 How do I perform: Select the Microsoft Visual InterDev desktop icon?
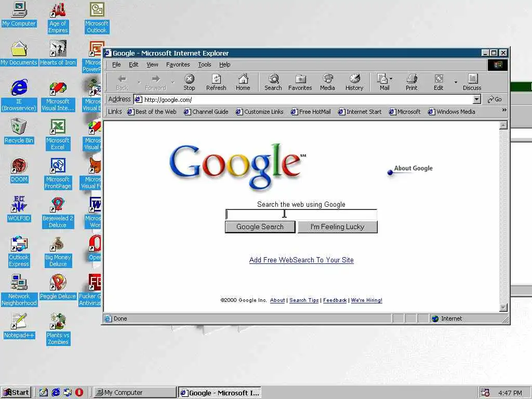click(x=58, y=96)
